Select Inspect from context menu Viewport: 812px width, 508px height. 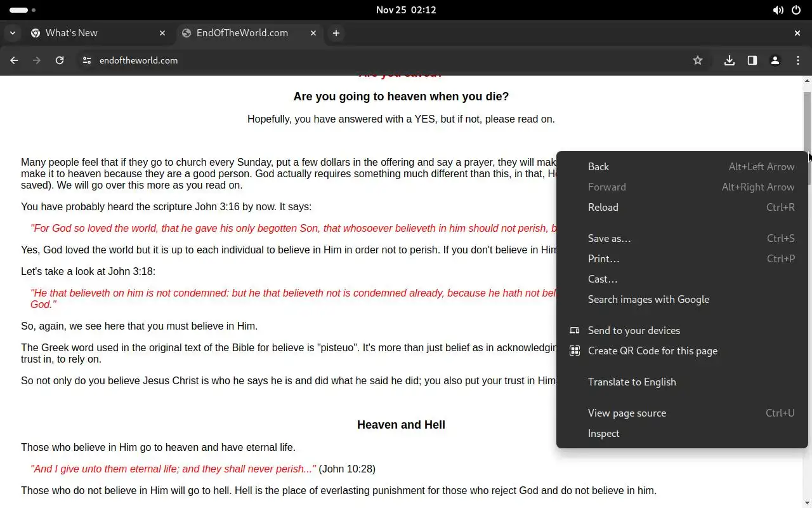click(x=682, y=433)
